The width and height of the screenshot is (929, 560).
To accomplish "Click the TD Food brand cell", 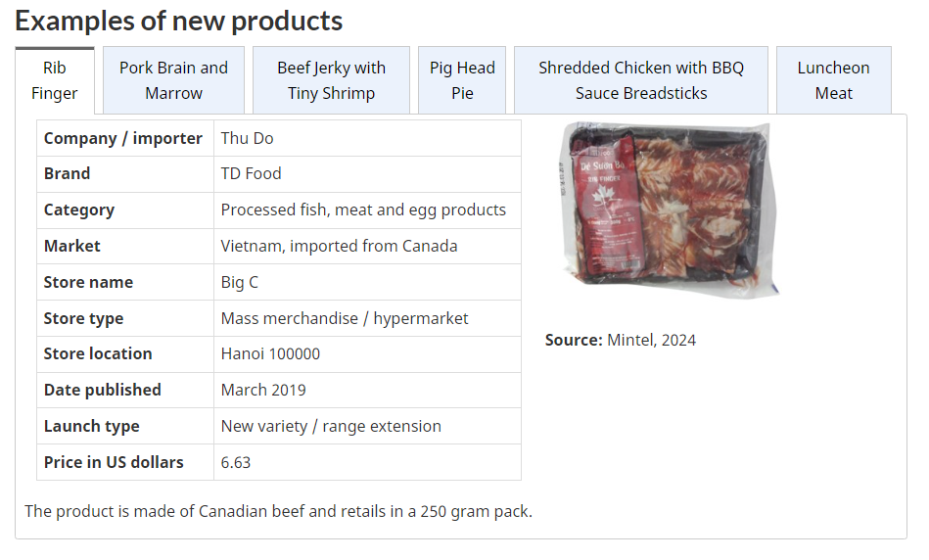I will 252,173.
